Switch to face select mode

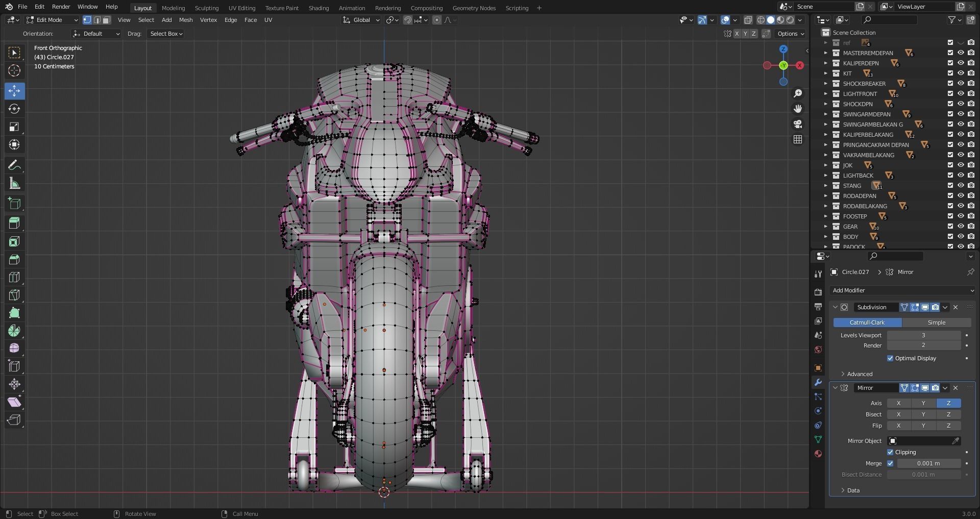coord(106,20)
